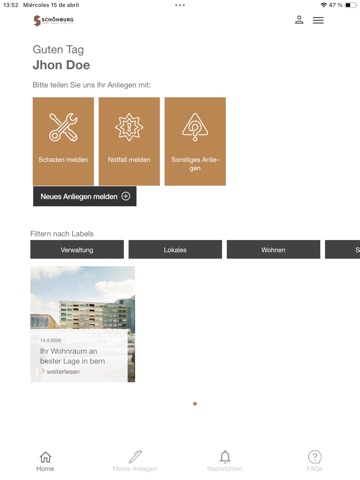This screenshot has width=360, height=480.
Task: Open the Nachrichten tab
Action: [225, 461]
